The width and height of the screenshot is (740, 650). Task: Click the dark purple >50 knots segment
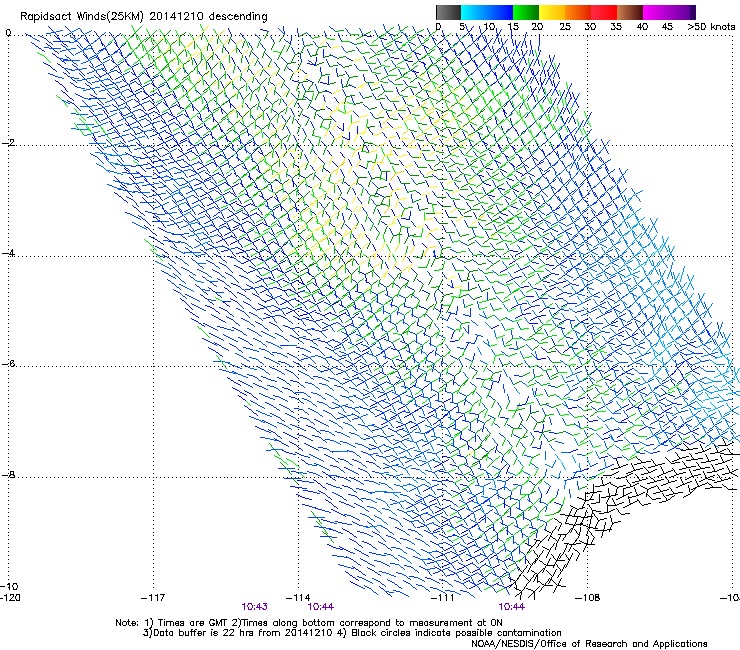click(693, 12)
